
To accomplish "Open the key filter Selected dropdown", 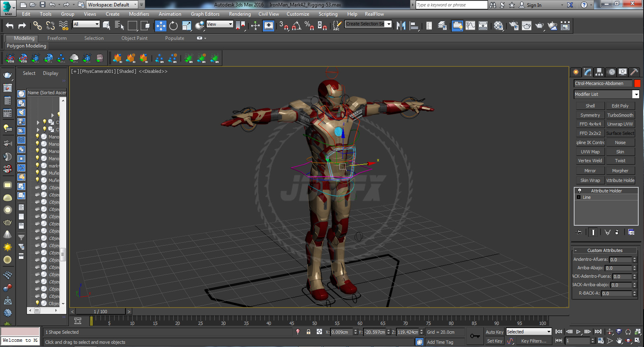I will (x=529, y=332).
